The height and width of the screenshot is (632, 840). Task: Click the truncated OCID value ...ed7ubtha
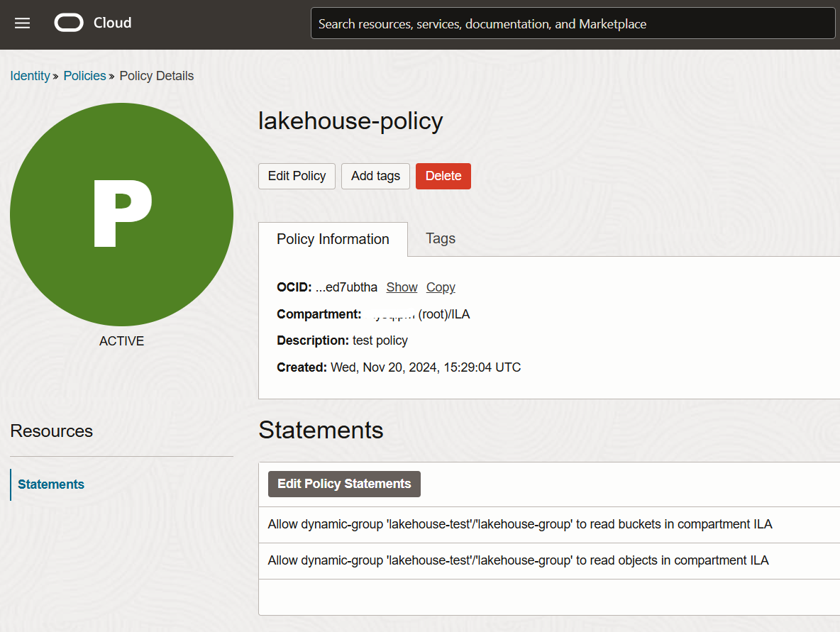click(x=346, y=287)
